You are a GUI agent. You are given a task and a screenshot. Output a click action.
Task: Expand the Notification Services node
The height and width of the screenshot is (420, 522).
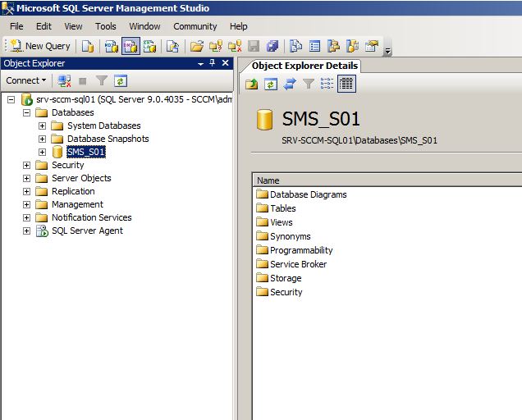[x=26, y=217]
